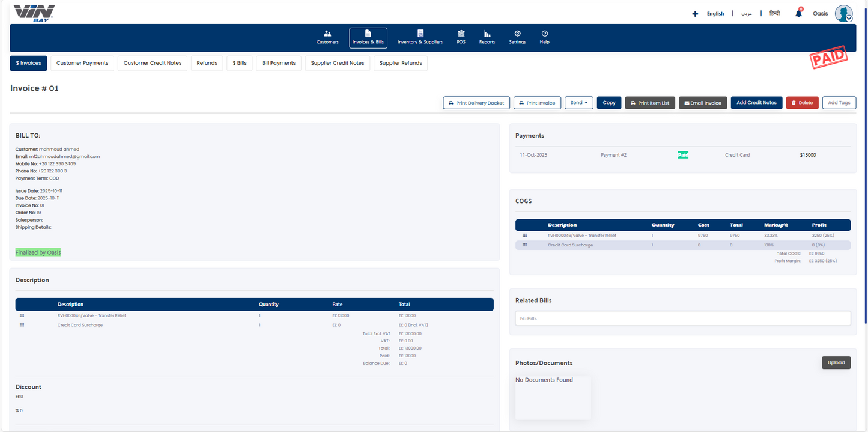
Task: Open the Customers section icon
Action: (327, 34)
